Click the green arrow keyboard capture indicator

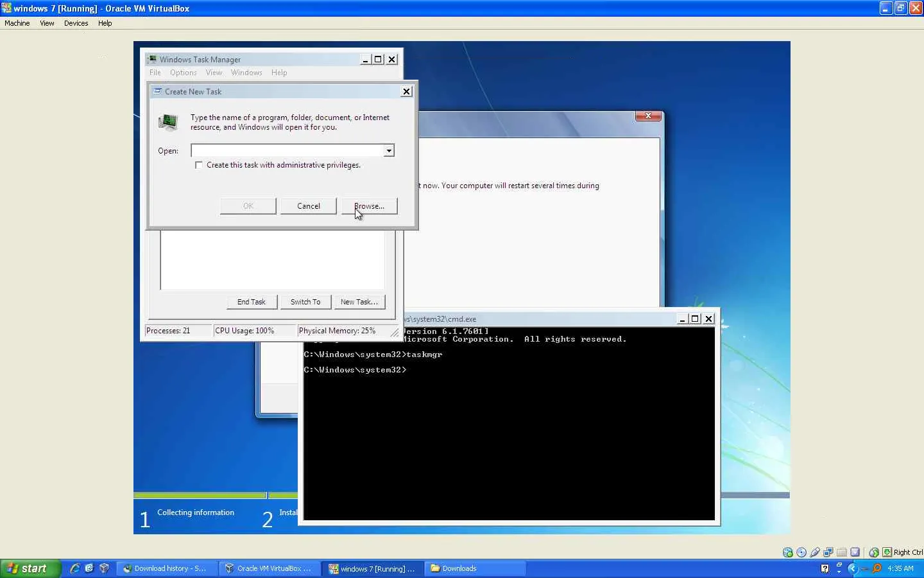887,552
